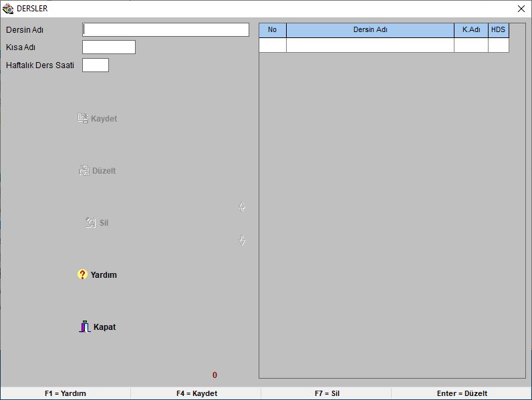Focus the Dersin Adı input field
Image resolution: width=532 pixels, height=400 pixels.
click(x=166, y=30)
